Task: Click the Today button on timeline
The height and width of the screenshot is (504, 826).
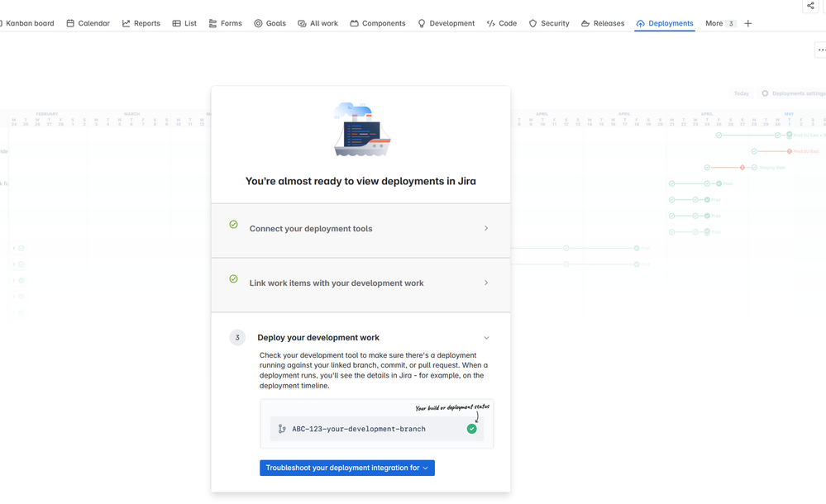Action: pos(741,93)
